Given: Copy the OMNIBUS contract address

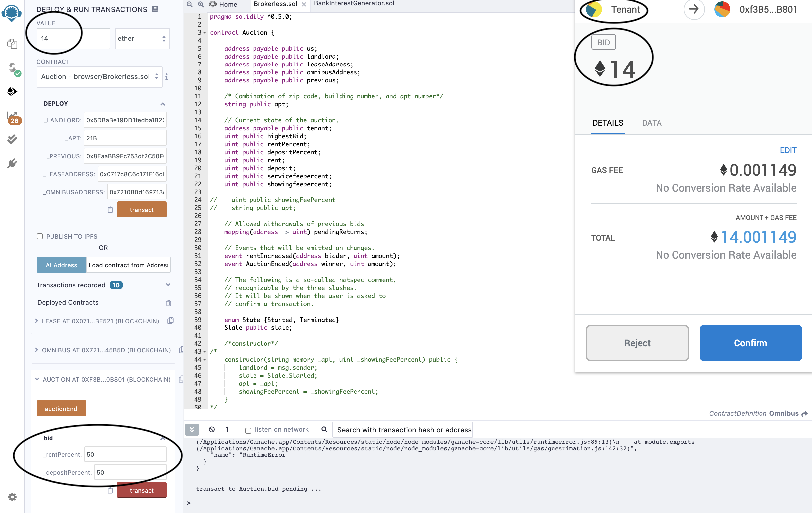Looking at the screenshot, I should pos(181,350).
